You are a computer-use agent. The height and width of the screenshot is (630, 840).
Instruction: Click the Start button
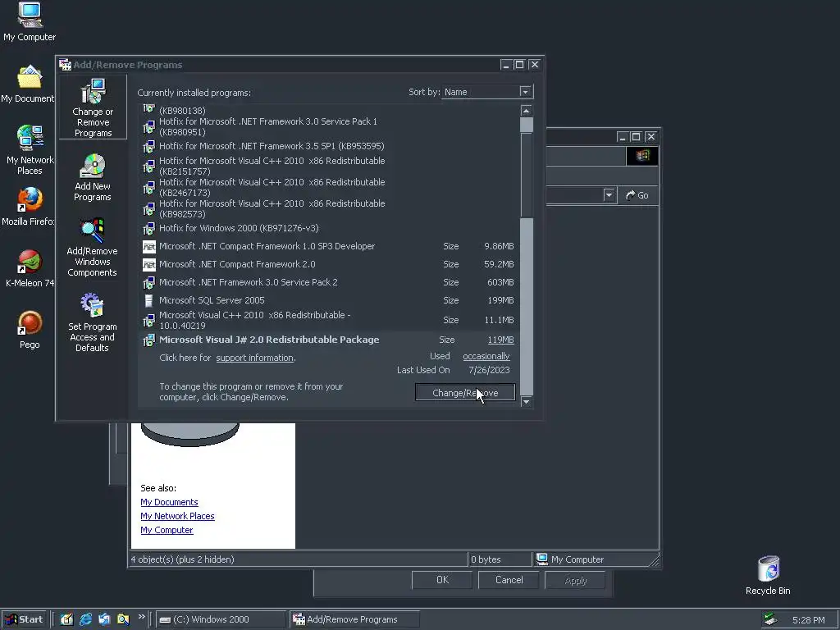[x=24, y=620]
